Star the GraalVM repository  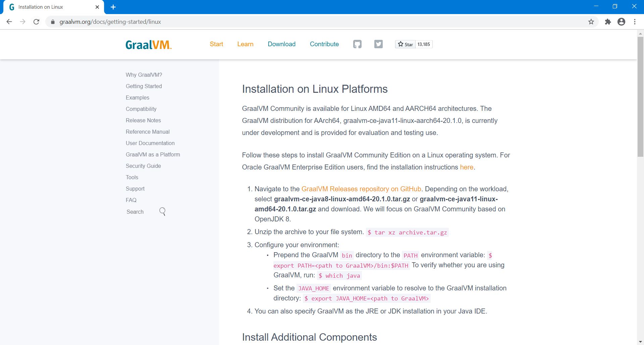click(405, 44)
